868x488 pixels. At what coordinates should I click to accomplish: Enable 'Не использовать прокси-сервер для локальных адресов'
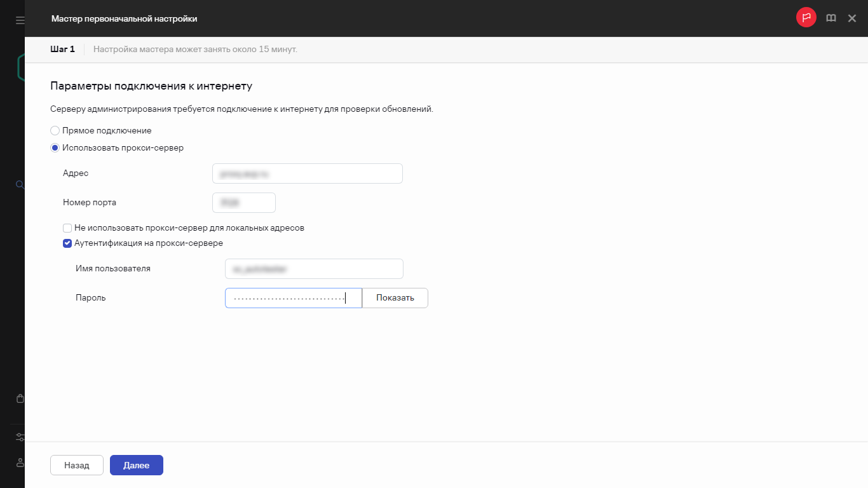click(x=67, y=227)
